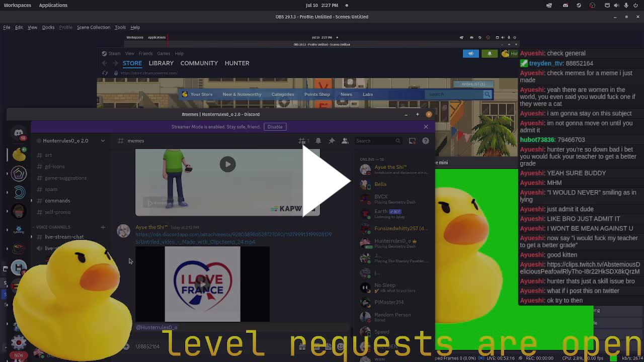
Task: Expand the Hunterrules0_o 2.0 server dropdown
Action: coord(103,141)
